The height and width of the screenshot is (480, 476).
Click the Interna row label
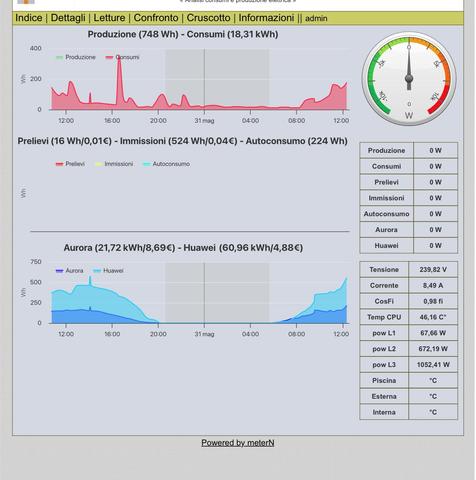point(384,412)
